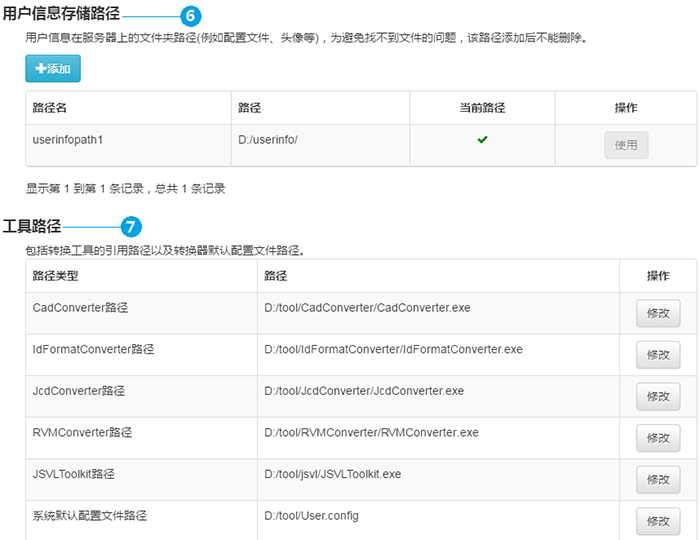Click the CadConverter路径 row label
This screenshot has width=700, height=540.
80,307
